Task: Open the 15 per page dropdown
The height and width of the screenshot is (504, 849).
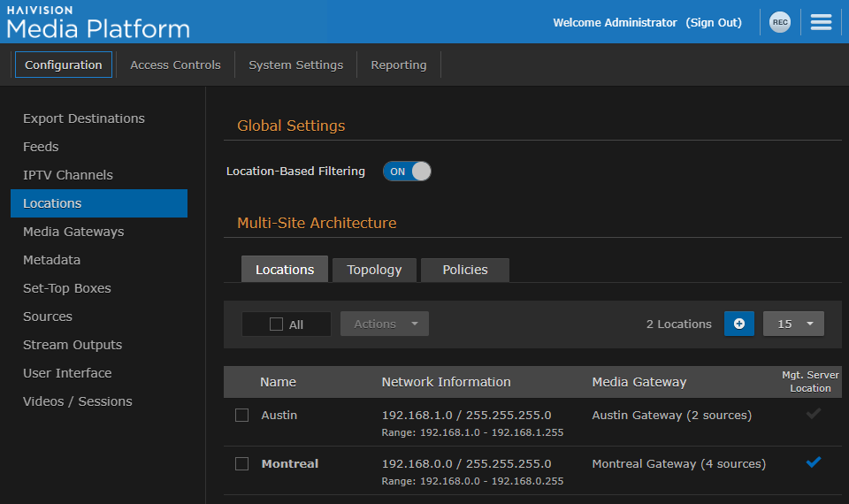Action: coord(793,324)
